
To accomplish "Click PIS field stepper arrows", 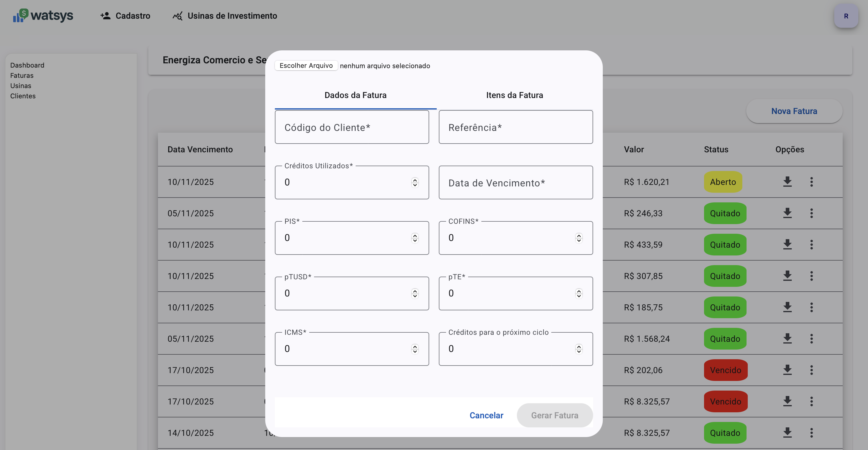I will pos(415,238).
